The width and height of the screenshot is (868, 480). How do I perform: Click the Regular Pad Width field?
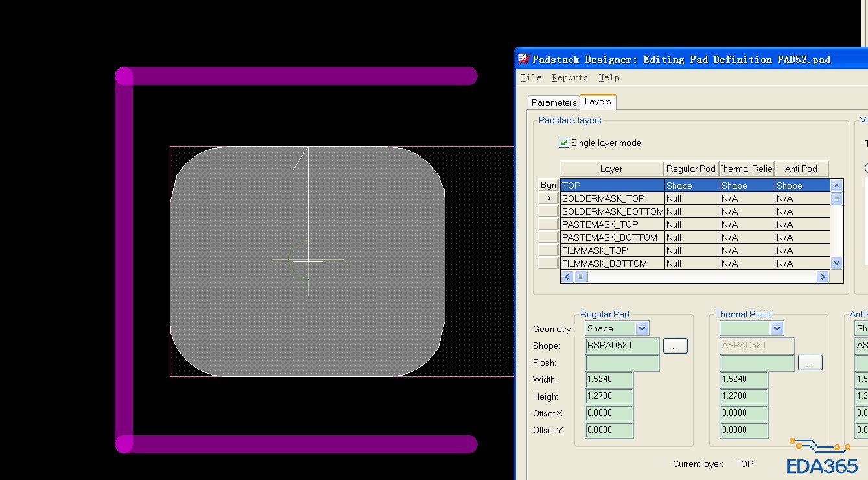(609, 379)
